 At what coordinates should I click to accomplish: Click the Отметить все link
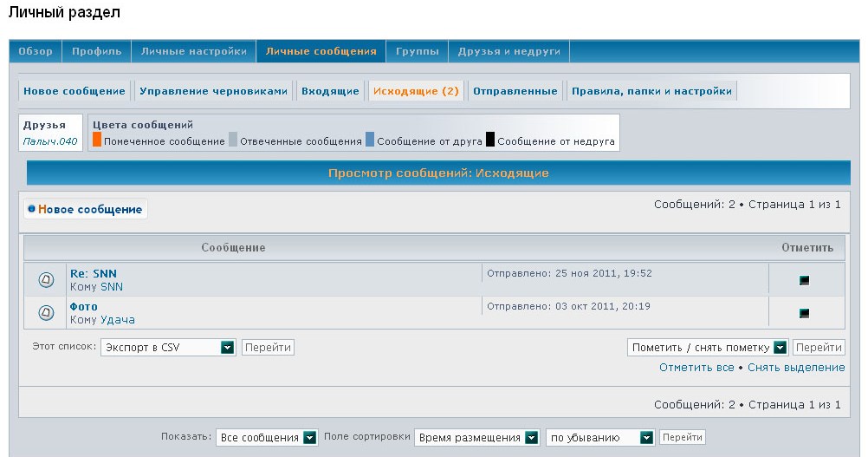(x=696, y=368)
